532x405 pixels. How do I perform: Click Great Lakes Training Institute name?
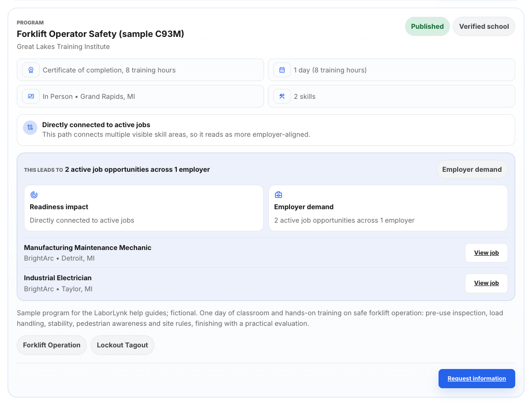point(63,47)
